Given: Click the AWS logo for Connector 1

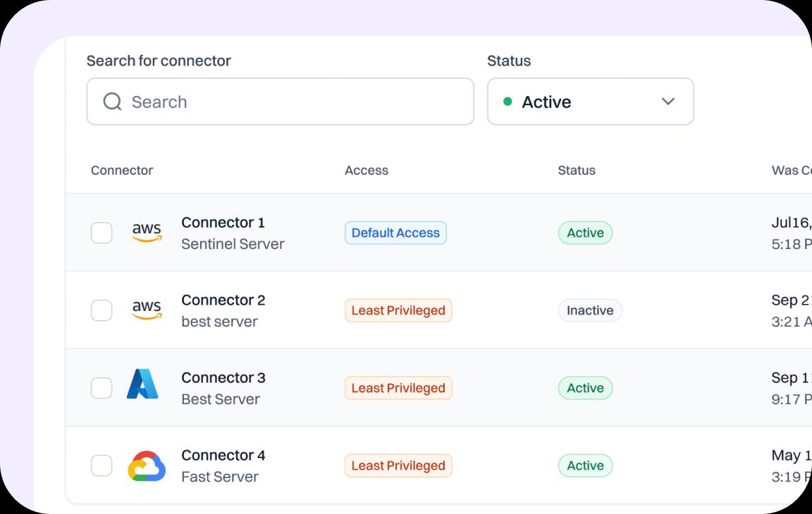Looking at the screenshot, I should tap(147, 233).
